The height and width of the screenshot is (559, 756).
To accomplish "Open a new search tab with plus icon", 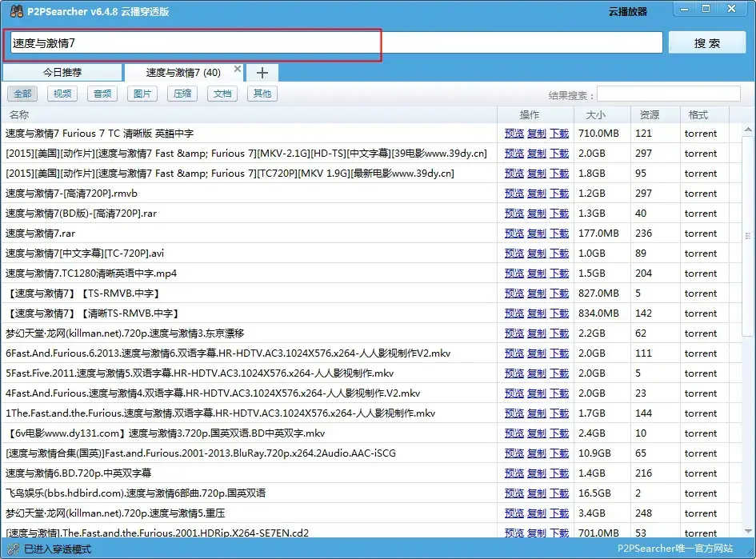I will 262,73.
